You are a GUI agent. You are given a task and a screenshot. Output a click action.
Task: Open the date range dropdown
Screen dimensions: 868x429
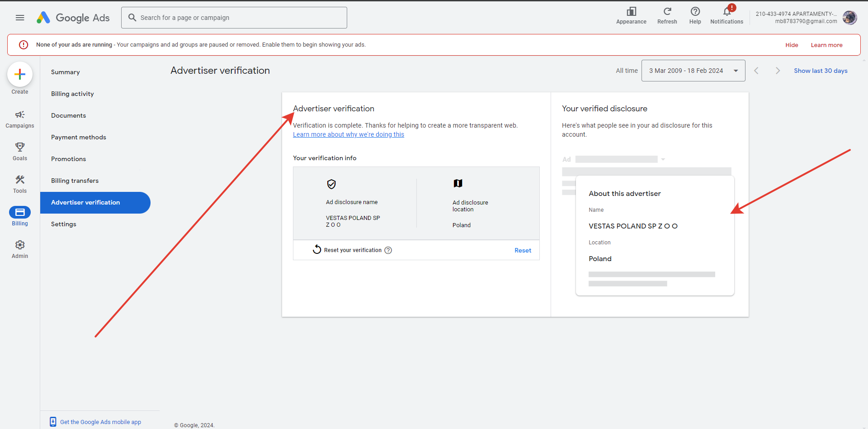[x=693, y=71]
